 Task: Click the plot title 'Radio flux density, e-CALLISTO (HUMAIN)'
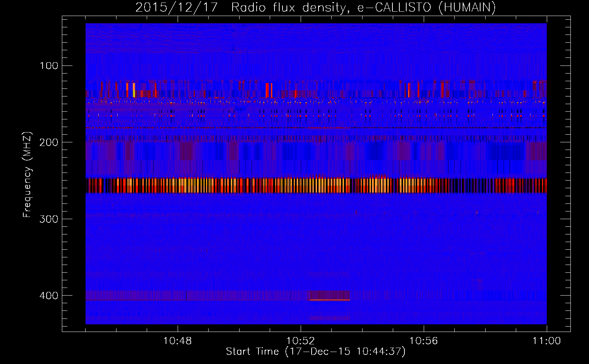pos(363,8)
